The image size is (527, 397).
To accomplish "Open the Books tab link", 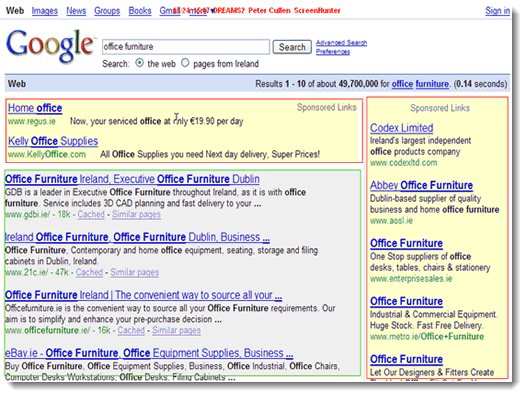I will [x=140, y=11].
